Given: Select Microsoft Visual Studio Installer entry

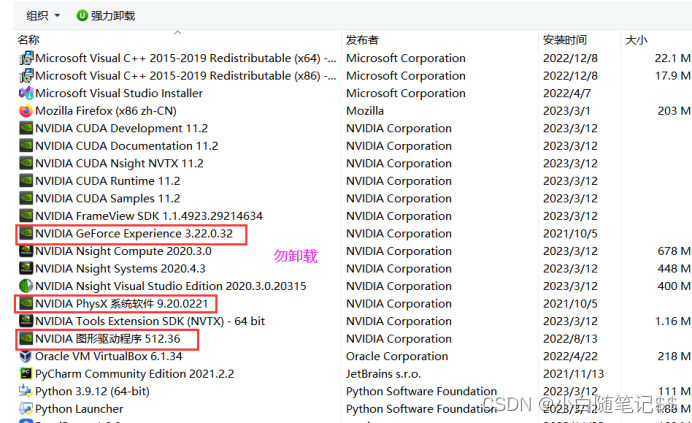Looking at the screenshot, I should [x=119, y=93].
